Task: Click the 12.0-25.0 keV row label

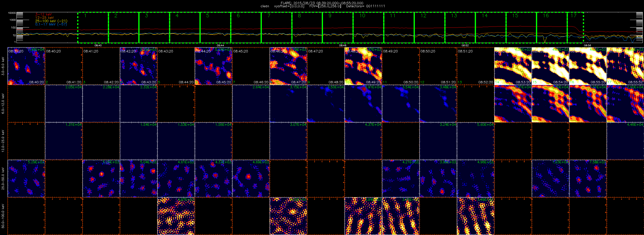Action: [x=3, y=141]
